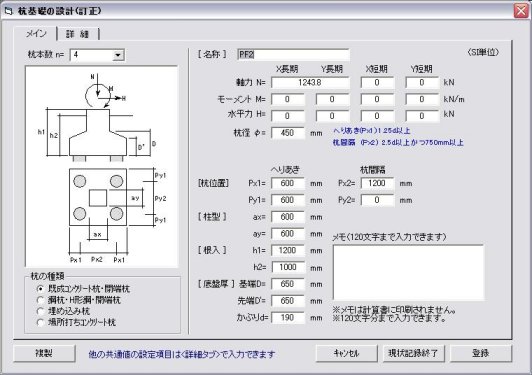
Task: Click the ※メモは計算書に印刷されません note
Action: (x=394, y=310)
